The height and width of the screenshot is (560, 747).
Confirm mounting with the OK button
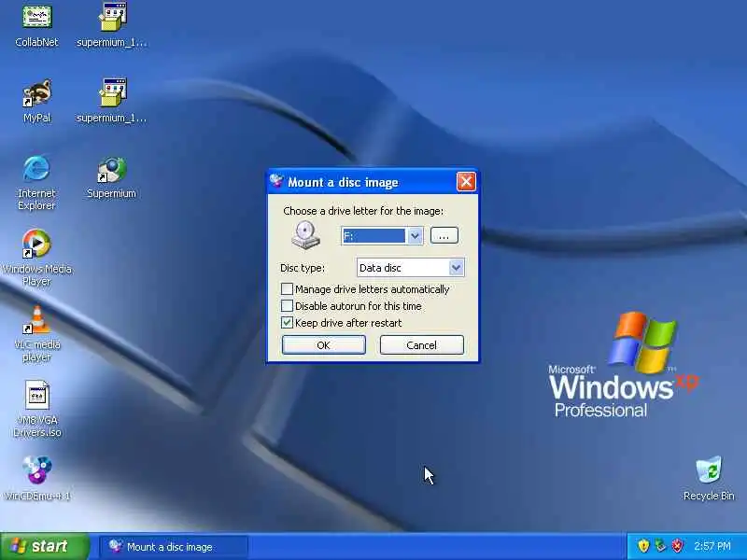[323, 344]
